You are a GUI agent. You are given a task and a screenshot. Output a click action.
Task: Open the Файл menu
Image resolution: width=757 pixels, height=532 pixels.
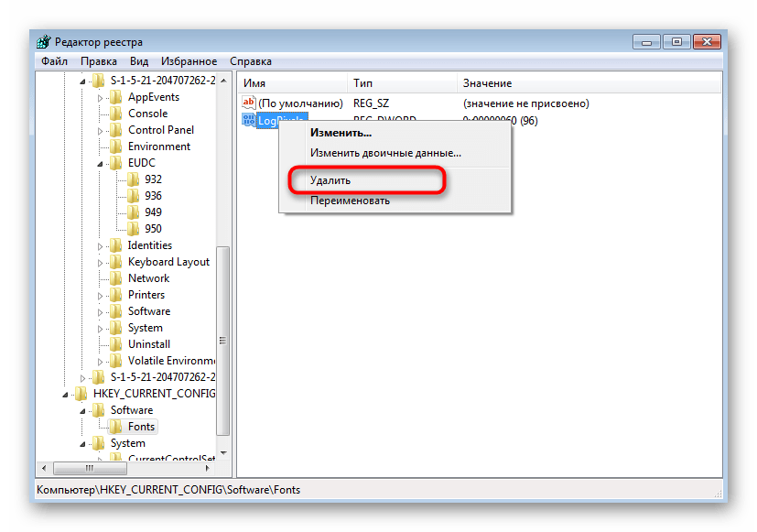coord(54,61)
